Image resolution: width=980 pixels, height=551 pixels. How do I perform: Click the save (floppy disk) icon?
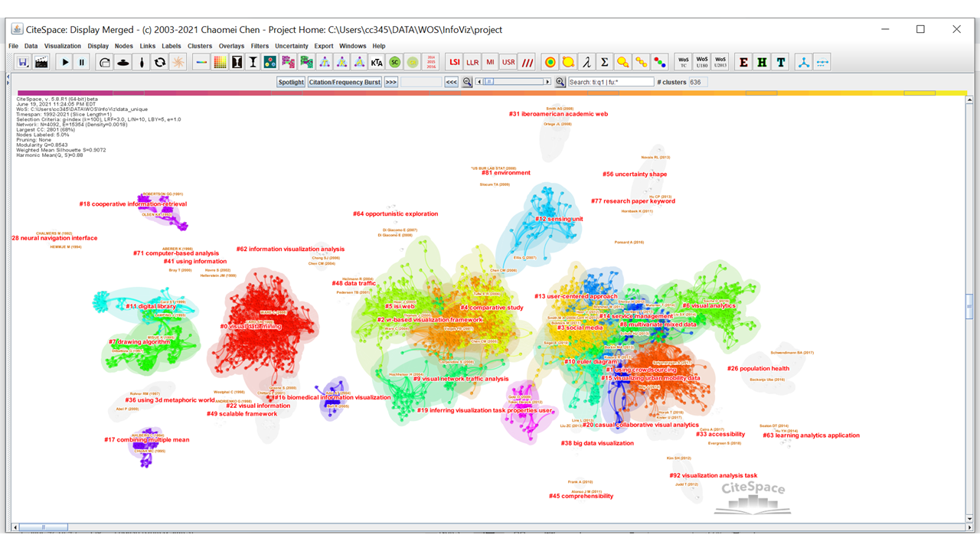[x=23, y=62]
